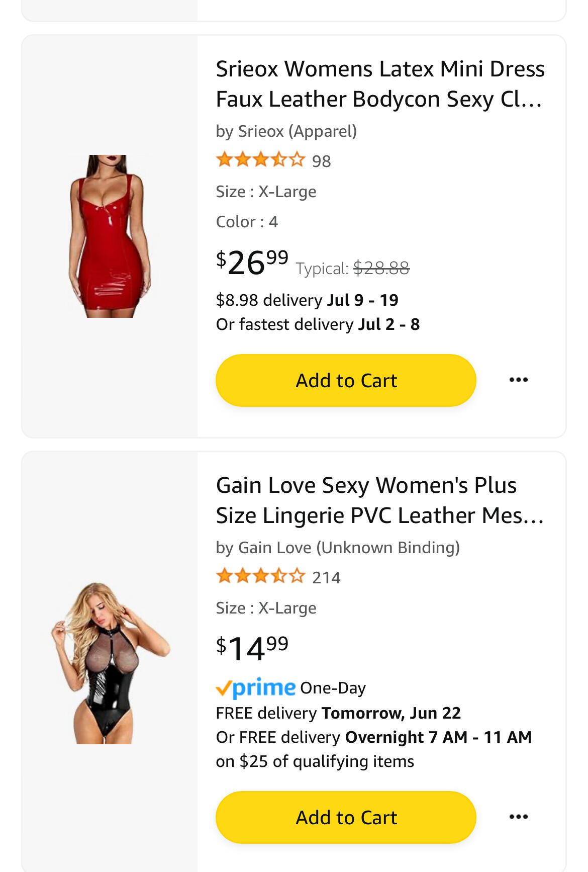Open the red latex dress thumbnail
588x872 pixels.
pyautogui.click(x=110, y=236)
